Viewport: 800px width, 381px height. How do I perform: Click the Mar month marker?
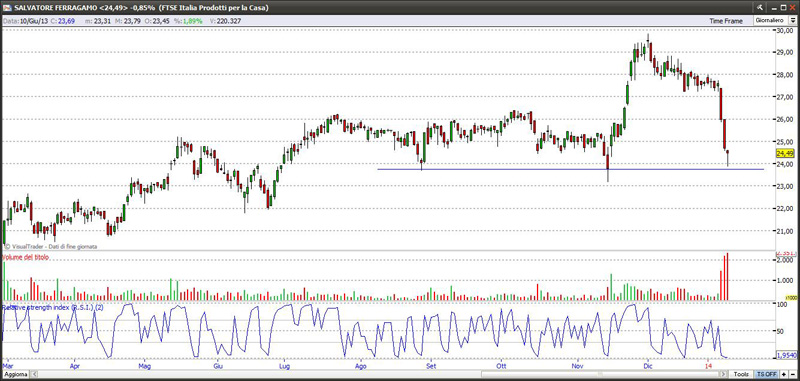7,366
